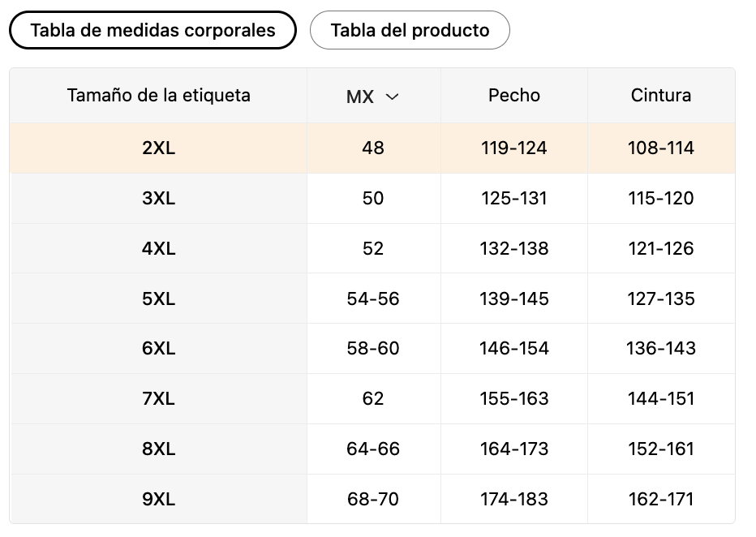Click the 54-56 MX size cell
The height and width of the screenshot is (537, 756).
pos(373,299)
